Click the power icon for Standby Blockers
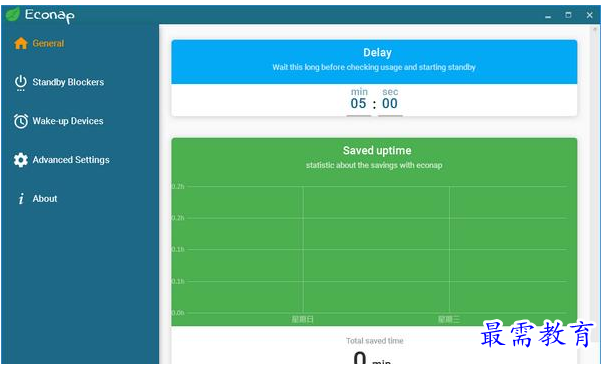The height and width of the screenshot is (366, 602). tap(21, 83)
